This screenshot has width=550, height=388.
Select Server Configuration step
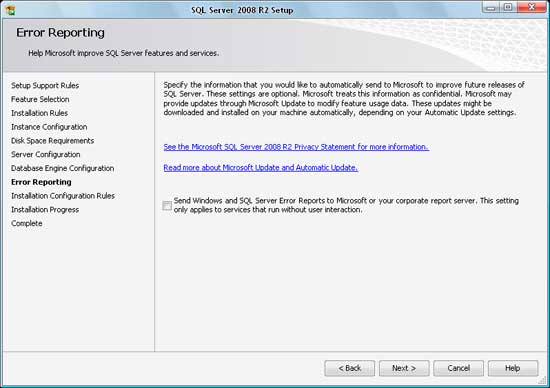(46, 154)
